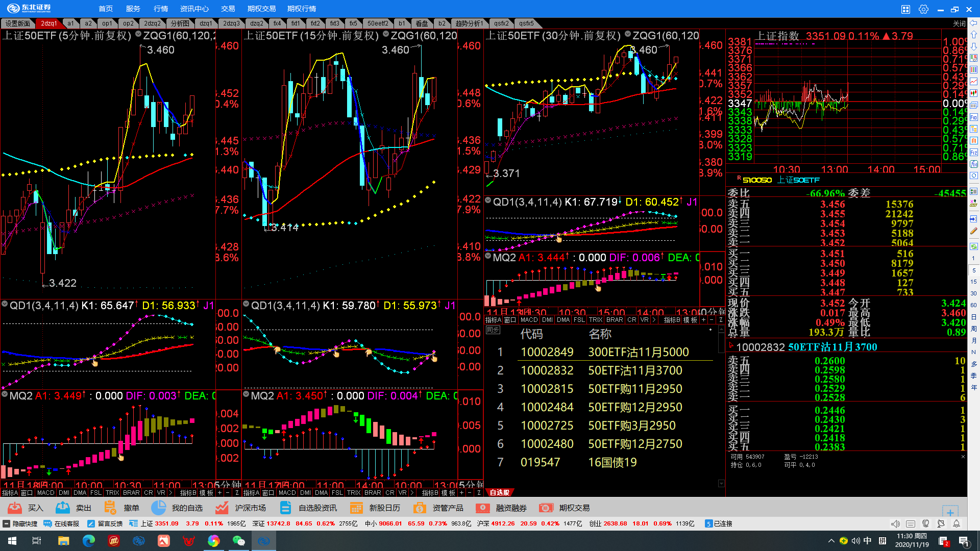This screenshot has width=980, height=551.
Task: Switch to the 趋势分析1 layout tab
Action: click(469, 23)
